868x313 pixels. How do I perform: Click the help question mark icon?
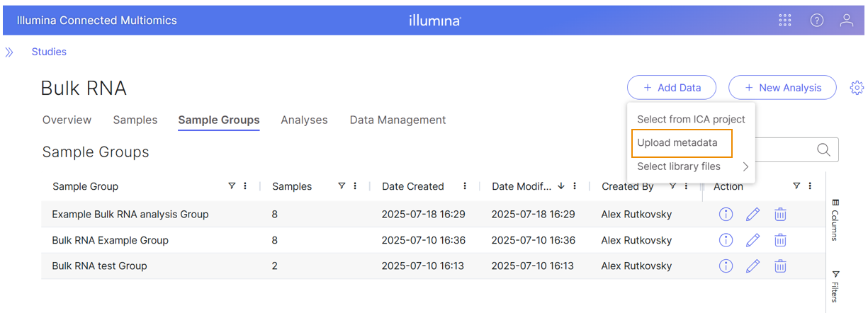pyautogui.click(x=816, y=21)
